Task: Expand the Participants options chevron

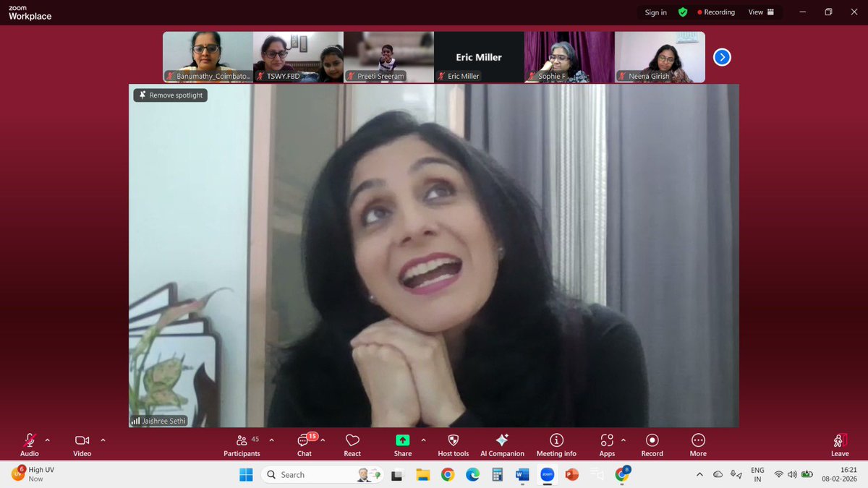Action: click(272, 440)
